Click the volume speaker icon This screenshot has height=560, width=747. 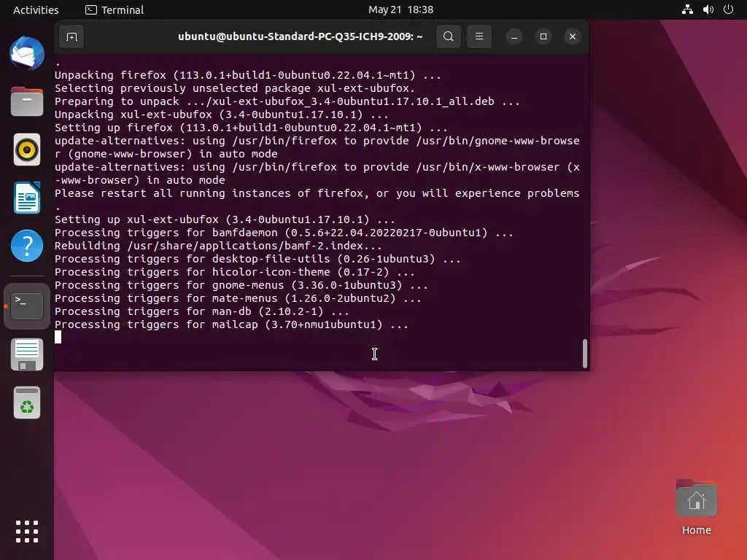click(x=708, y=9)
